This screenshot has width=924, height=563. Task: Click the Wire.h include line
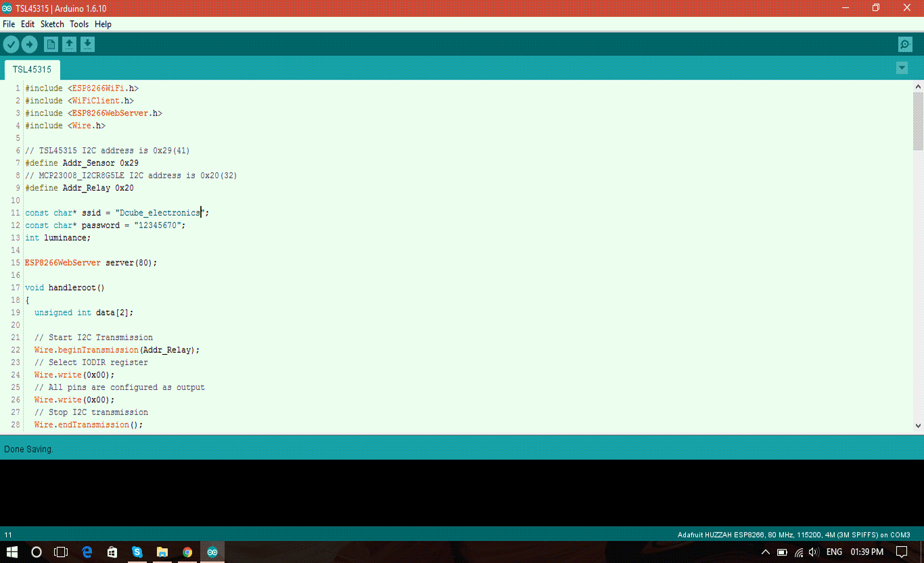pos(65,126)
